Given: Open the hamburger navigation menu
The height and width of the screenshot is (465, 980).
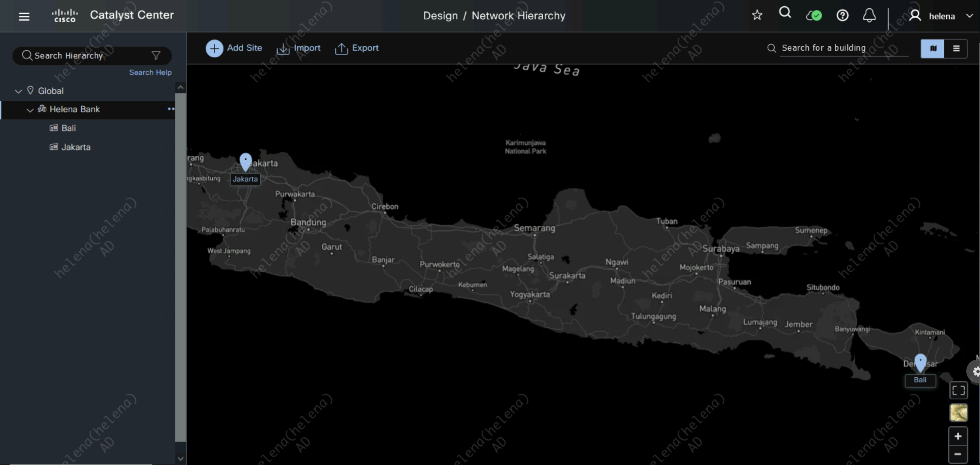Looking at the screenshot, I should click(24, 16).
